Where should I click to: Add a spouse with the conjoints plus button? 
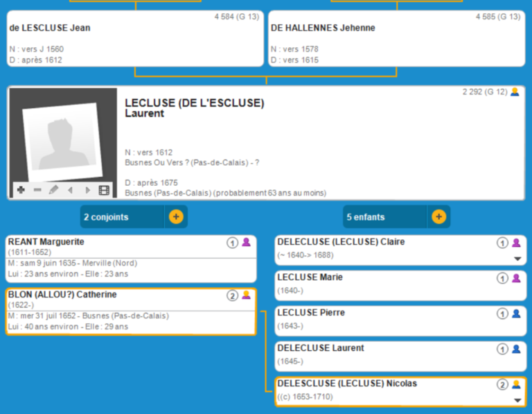point(176,217)
